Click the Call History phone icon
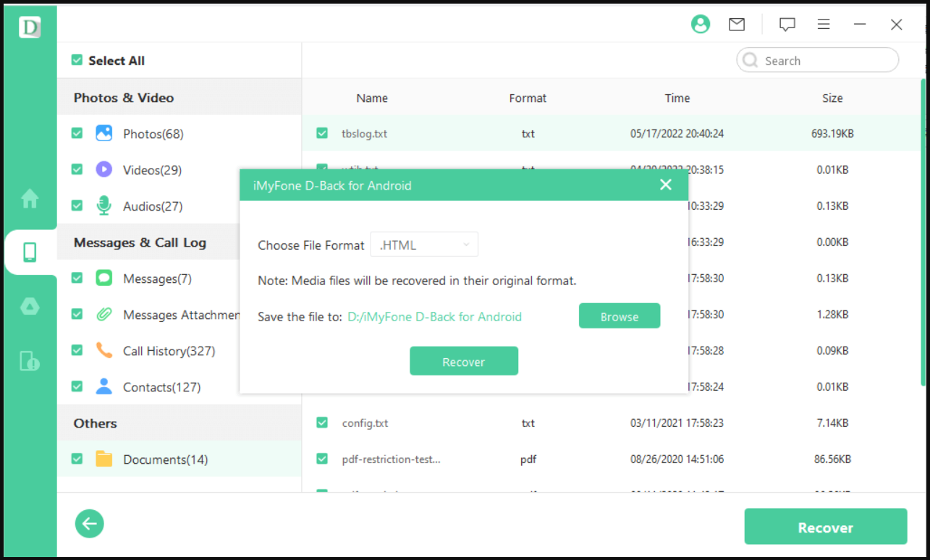Viewport: 930px width, 560px height. tap(104, 350)
